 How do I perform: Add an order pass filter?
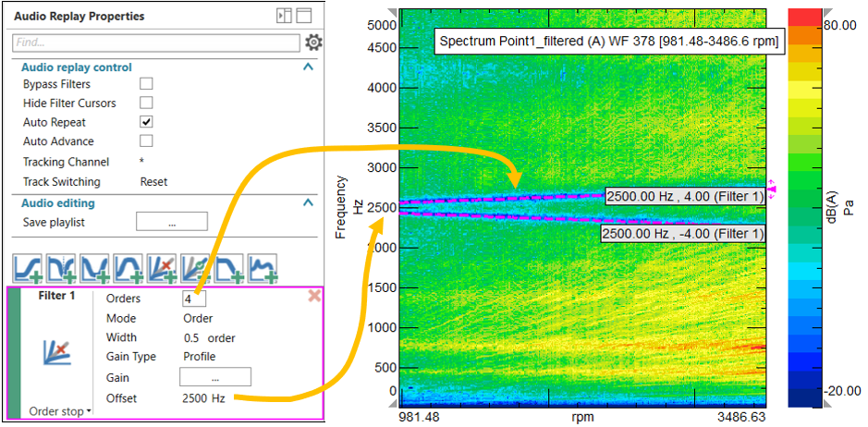point(196,269)
